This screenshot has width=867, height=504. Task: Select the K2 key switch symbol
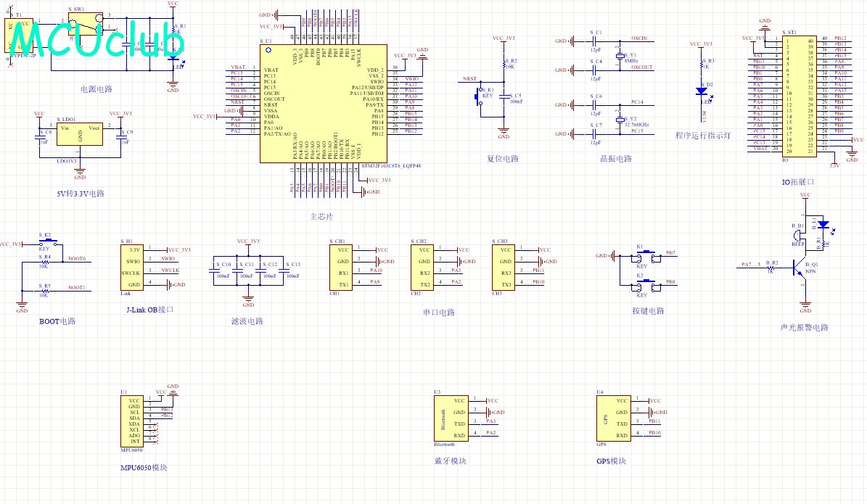click(x=646, y=287)
